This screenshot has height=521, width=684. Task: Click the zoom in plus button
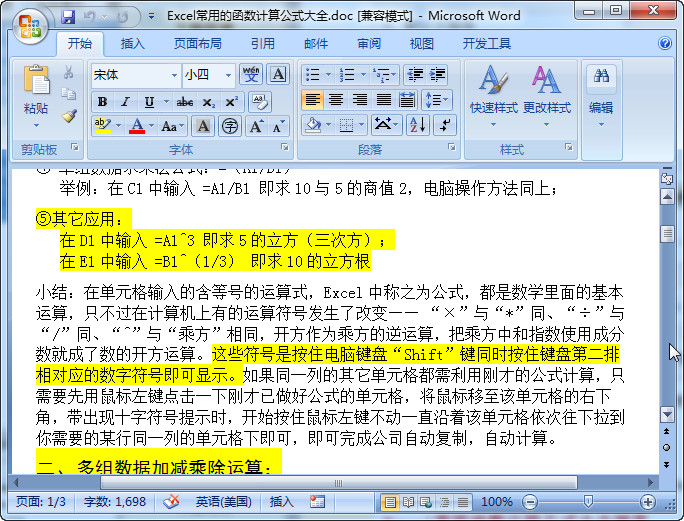click(648, 503)
